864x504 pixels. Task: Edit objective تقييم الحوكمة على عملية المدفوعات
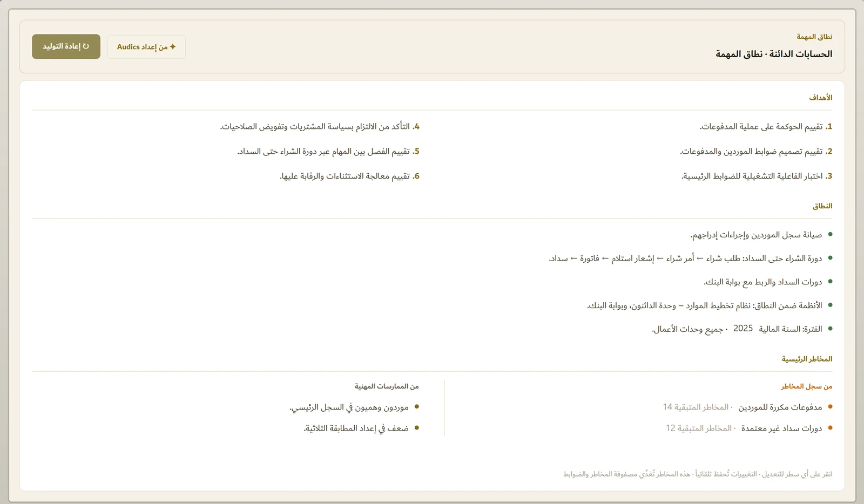click(766, 127)
